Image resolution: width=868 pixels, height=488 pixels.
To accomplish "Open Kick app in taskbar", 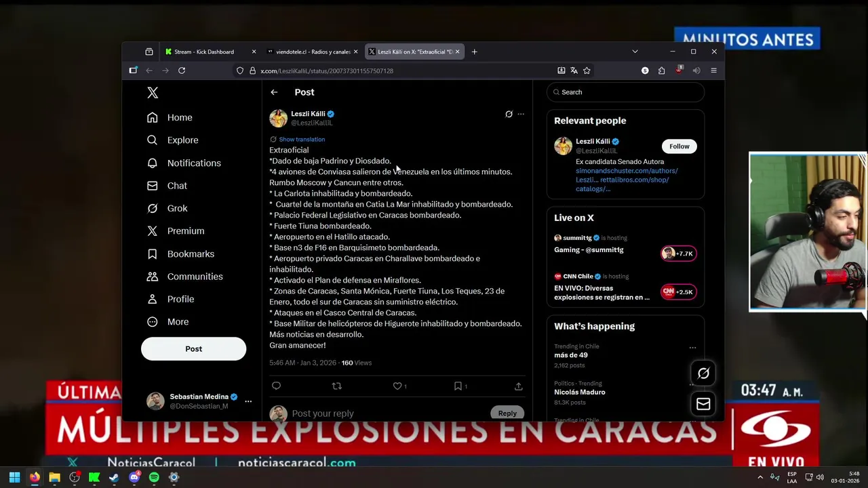I will coord(94,477).
